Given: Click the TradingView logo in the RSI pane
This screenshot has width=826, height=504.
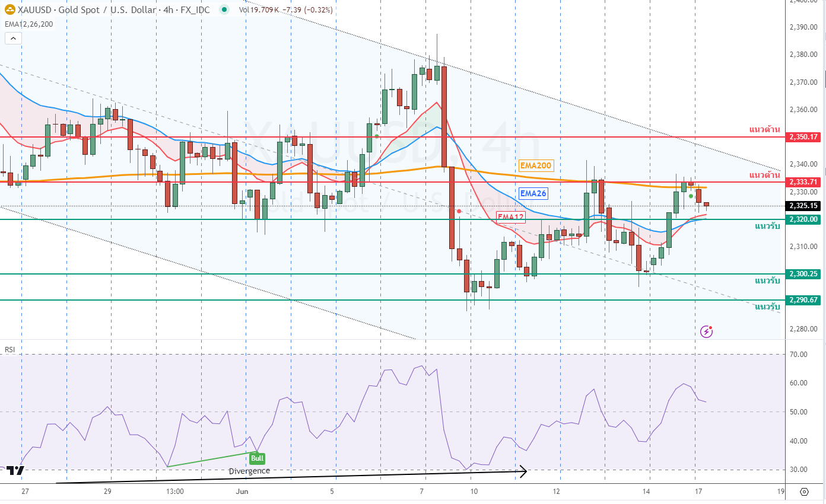Looking at the screenshot, I should pos(15,471).
